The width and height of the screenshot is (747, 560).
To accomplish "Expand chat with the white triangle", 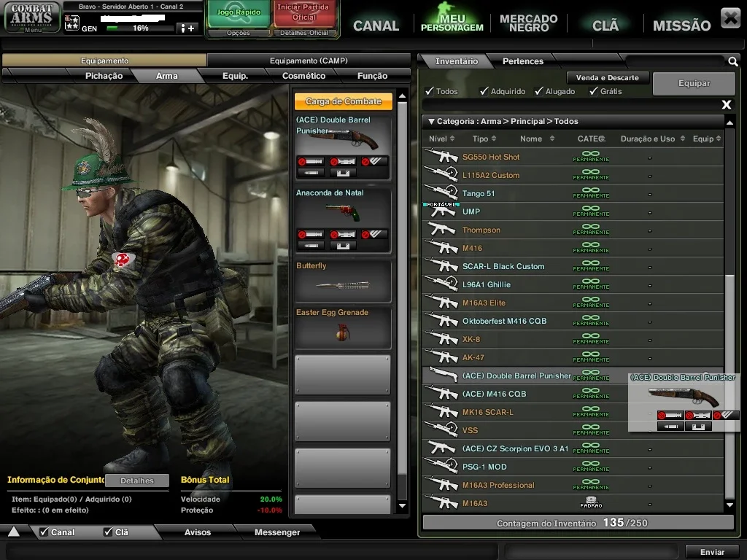I will pyautogui.click(x=14, y=532).
